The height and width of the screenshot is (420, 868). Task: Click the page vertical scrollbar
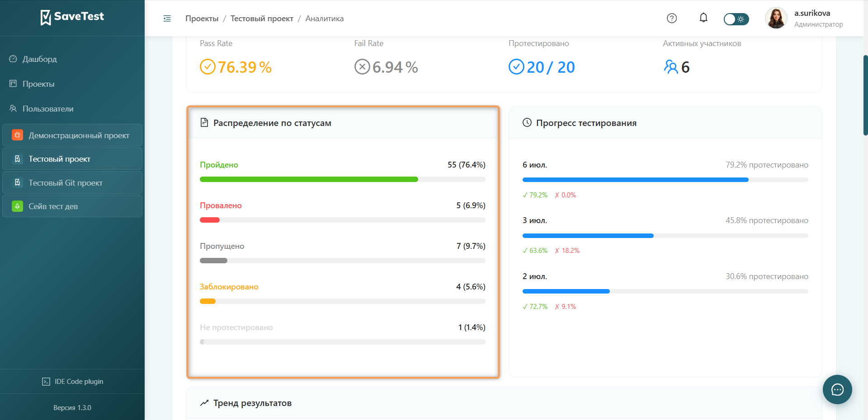coord(865,95)
